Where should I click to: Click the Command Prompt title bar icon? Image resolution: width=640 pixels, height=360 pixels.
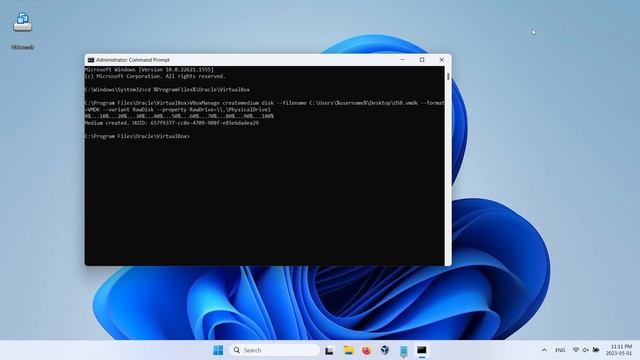tap(91, 60)
